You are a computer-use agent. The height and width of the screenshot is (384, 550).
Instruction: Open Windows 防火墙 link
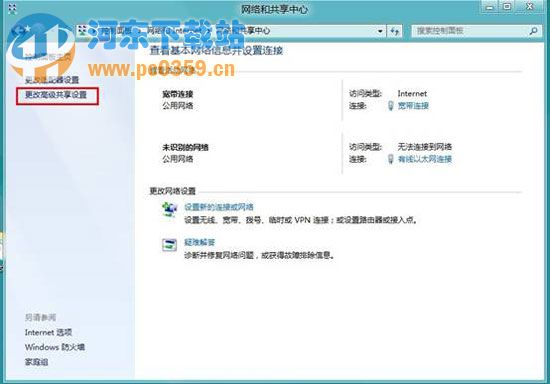click(55, 347)
